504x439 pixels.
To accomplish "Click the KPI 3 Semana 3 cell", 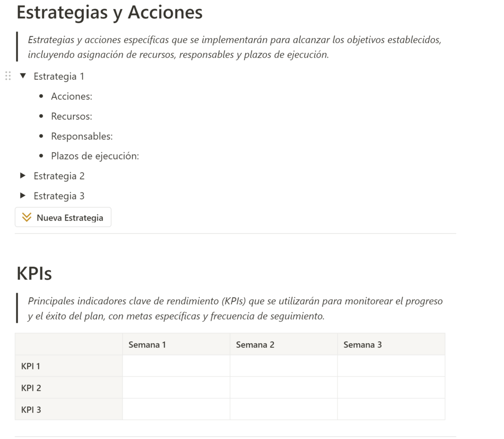I will click(x=391, y=409).
